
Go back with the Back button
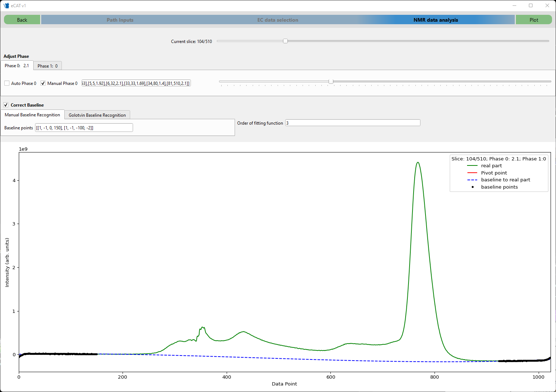22,20
